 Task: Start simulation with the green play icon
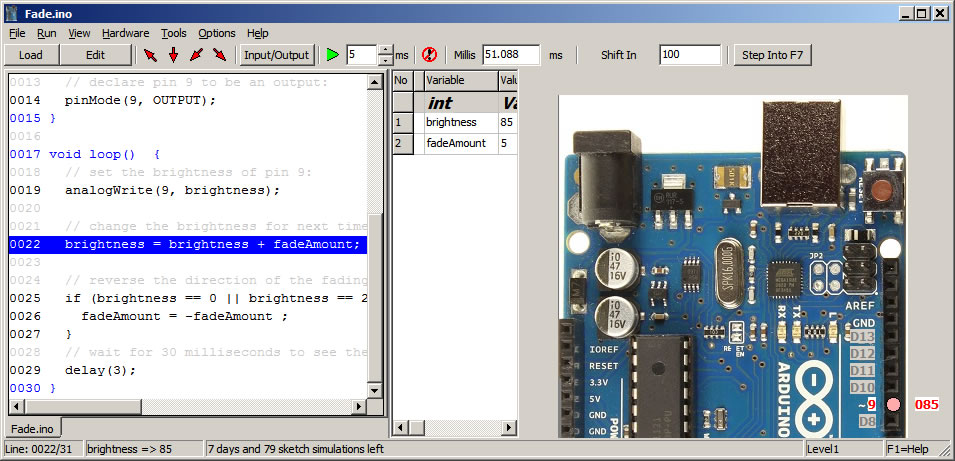point(333,55)
